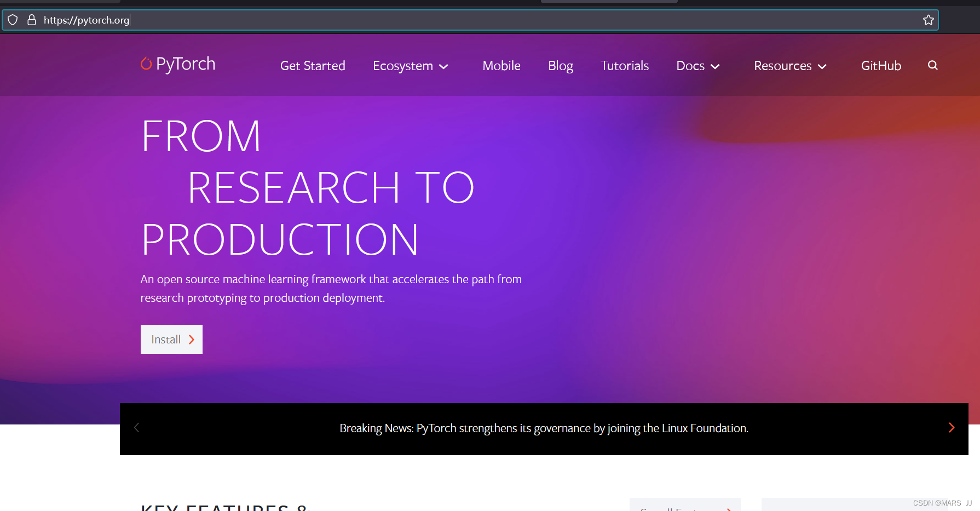Expand the Resources dropdown menu

pos(790,66)
